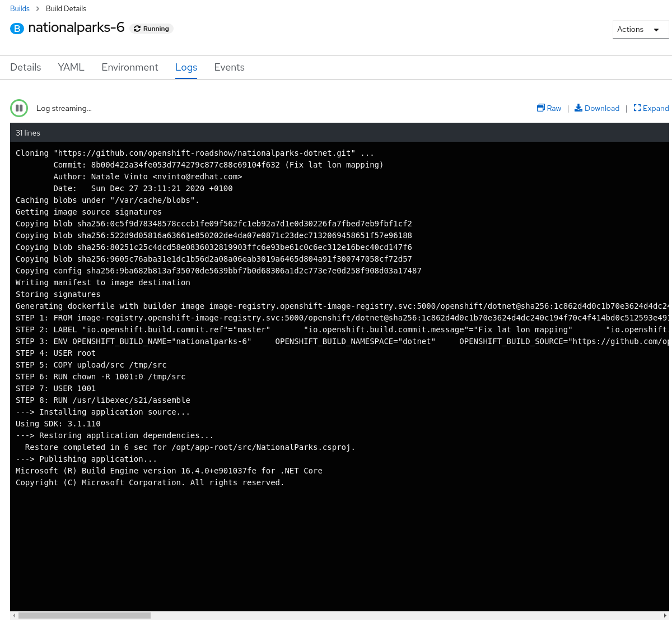Image resolution: width=672 pixels, height=627 pixels.
Task: Click the blue B build badge icon
Action: [17, 29]
